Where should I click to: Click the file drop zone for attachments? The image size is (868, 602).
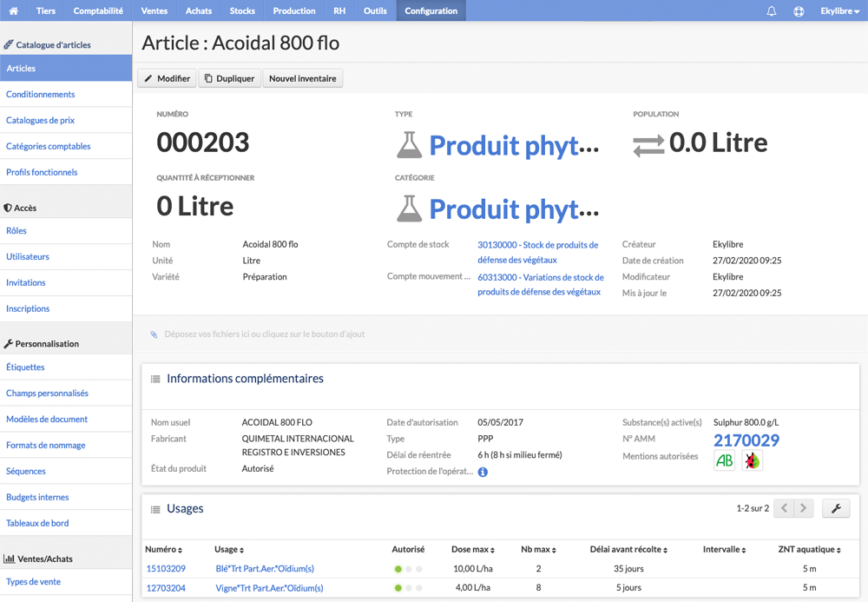coord(500,334)
